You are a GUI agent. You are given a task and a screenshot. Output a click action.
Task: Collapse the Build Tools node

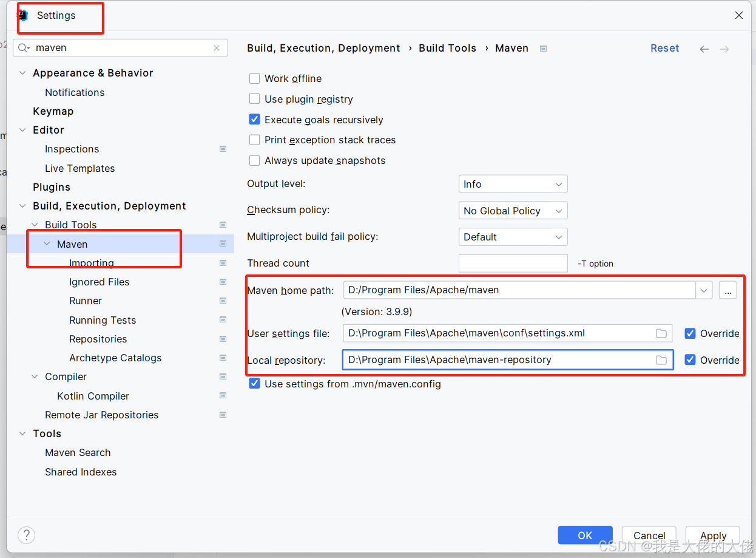(x=35, y=225)
